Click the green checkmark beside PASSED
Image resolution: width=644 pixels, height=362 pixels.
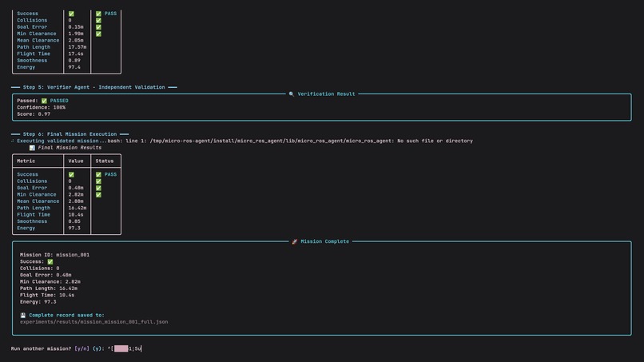[44, 101]
